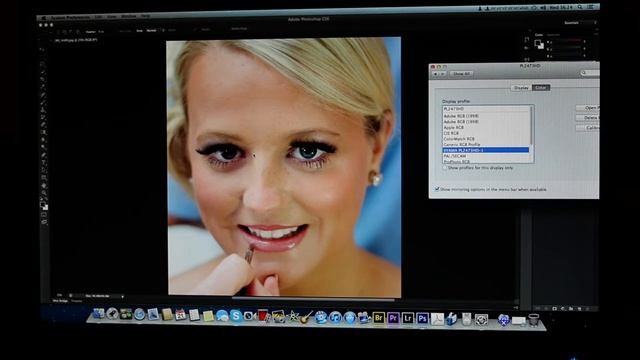This screenshot has width=640, height=360.
Task: Open the App Store in Dock
Action: pos(350,317)
